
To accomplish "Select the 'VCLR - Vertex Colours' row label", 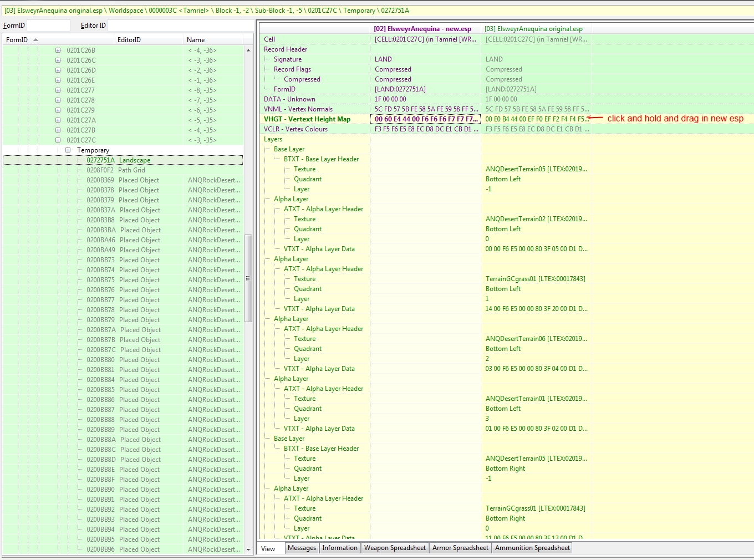I will [296, 129].
